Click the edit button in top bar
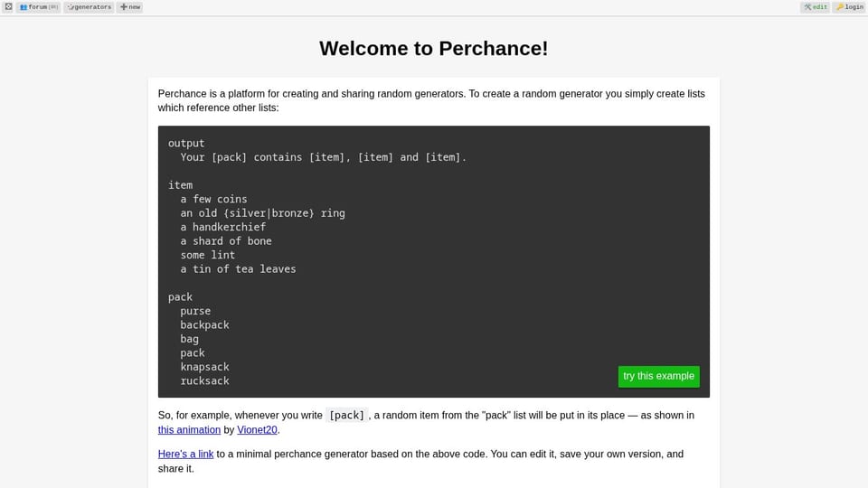The width and height of the screenshot is (868, 488). [815, 7]
